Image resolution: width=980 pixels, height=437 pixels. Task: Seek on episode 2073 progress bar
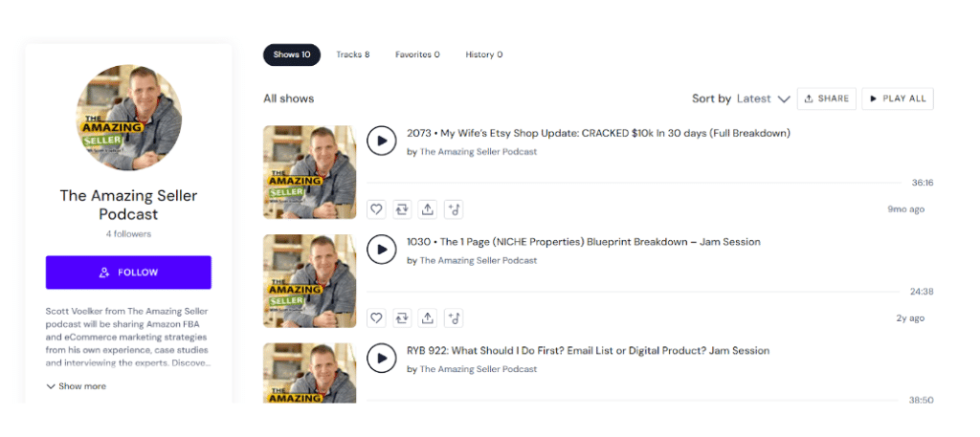[x=632, y=183]
